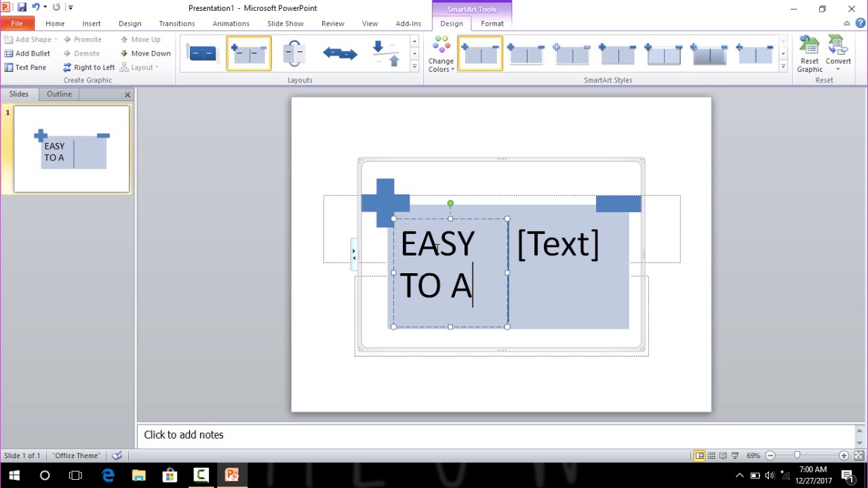Close the Slides pane
The height and width of the screenshot is (488, 868).
(x=127, y=94)
